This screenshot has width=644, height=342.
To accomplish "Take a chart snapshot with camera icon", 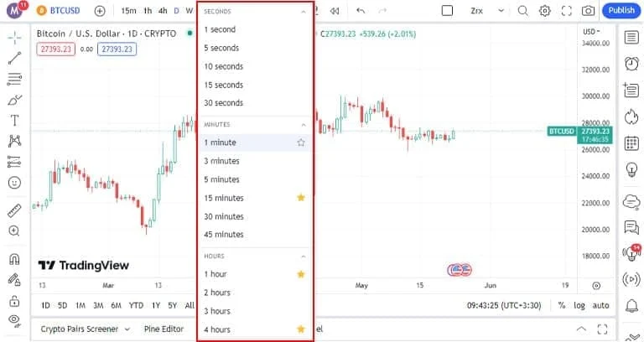I will pos(588,11).
